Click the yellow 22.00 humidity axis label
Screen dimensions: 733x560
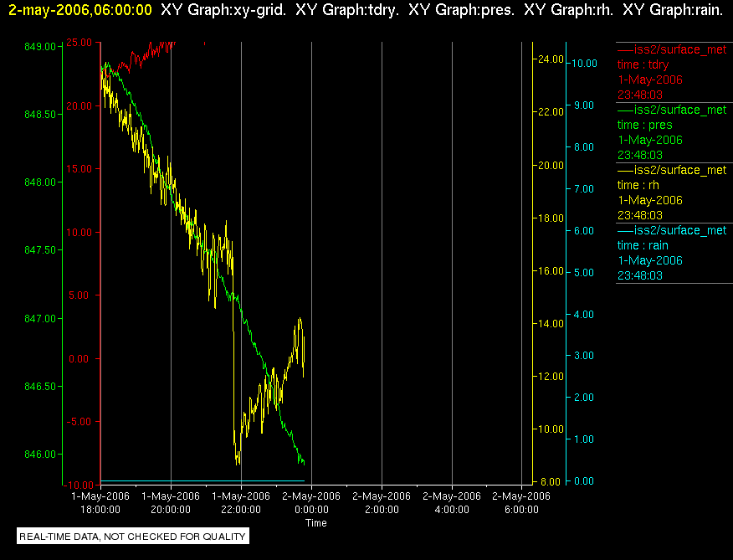click(x=551, y=112)
